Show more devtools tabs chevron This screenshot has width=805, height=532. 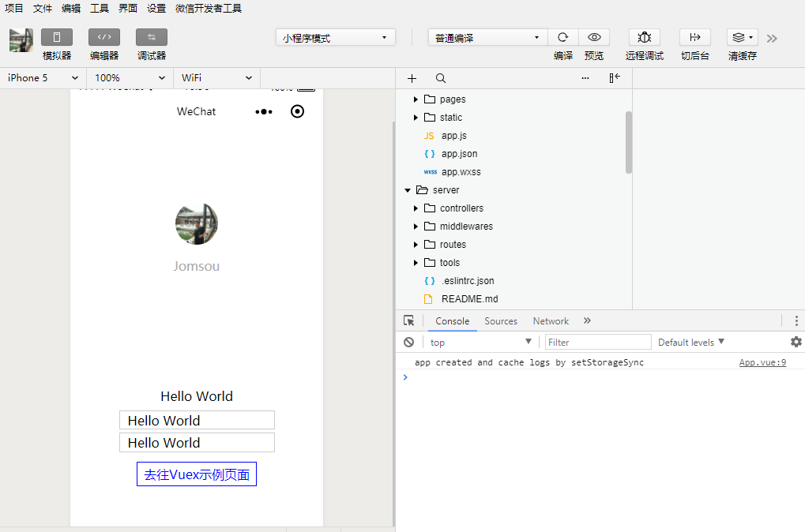click(587, 320)
